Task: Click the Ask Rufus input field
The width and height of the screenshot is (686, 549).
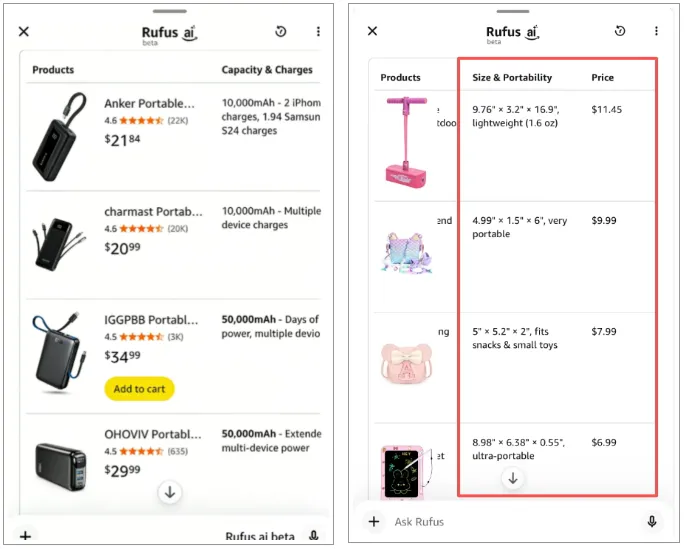Action: tap(510, 521)
